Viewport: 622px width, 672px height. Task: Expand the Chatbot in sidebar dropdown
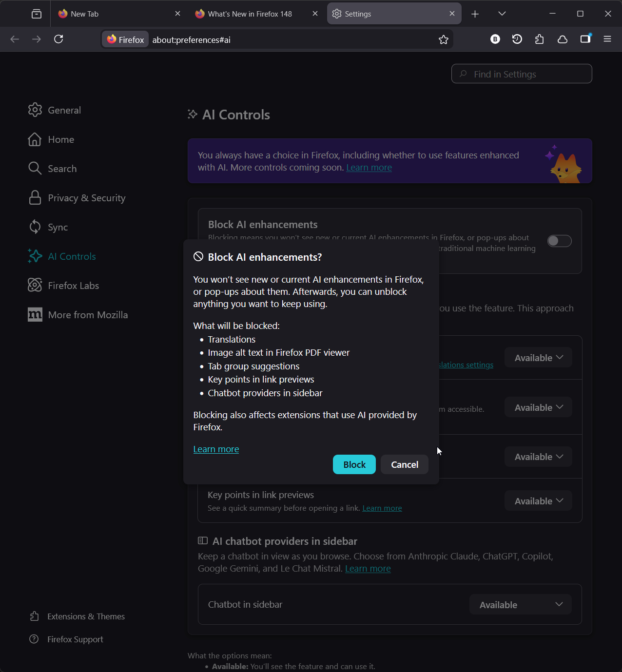520,605
